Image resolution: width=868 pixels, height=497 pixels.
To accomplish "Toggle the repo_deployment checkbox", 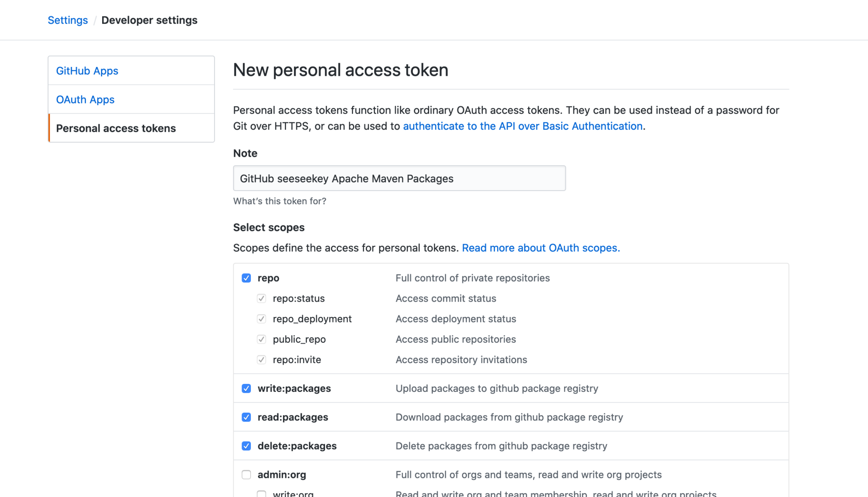I will tap(261, 319).
